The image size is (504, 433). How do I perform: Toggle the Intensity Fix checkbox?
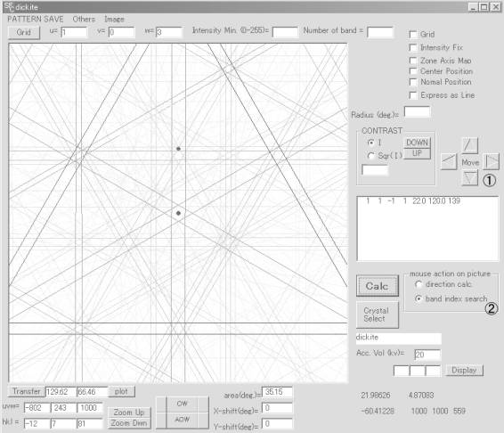point(413,47)
